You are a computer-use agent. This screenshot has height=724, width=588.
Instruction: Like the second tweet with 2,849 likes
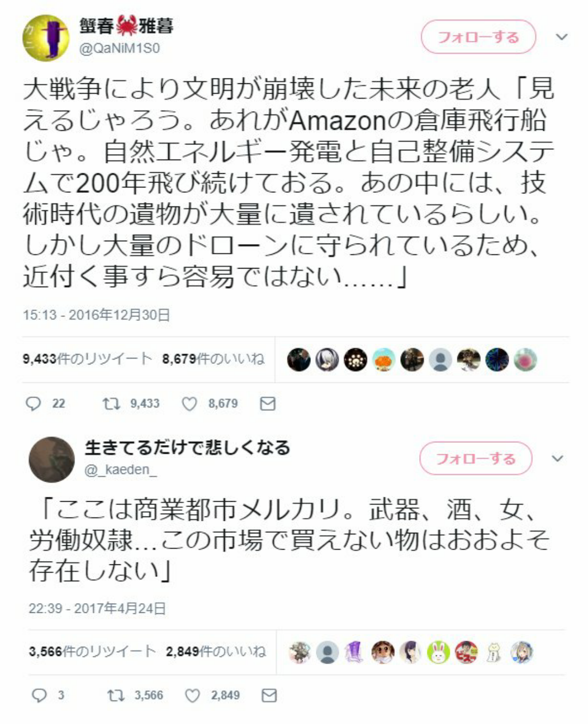[x=192, y=695]
